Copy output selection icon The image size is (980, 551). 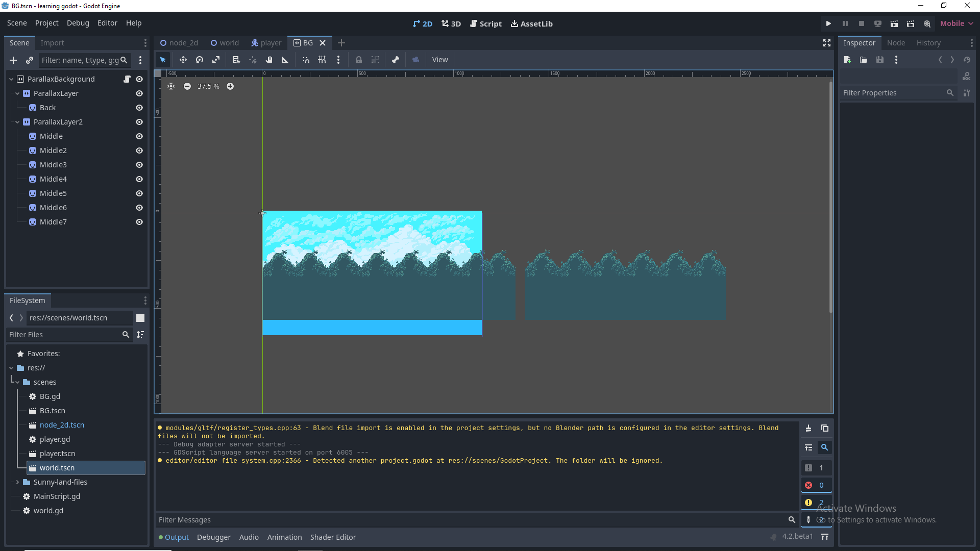coord(825,428)
